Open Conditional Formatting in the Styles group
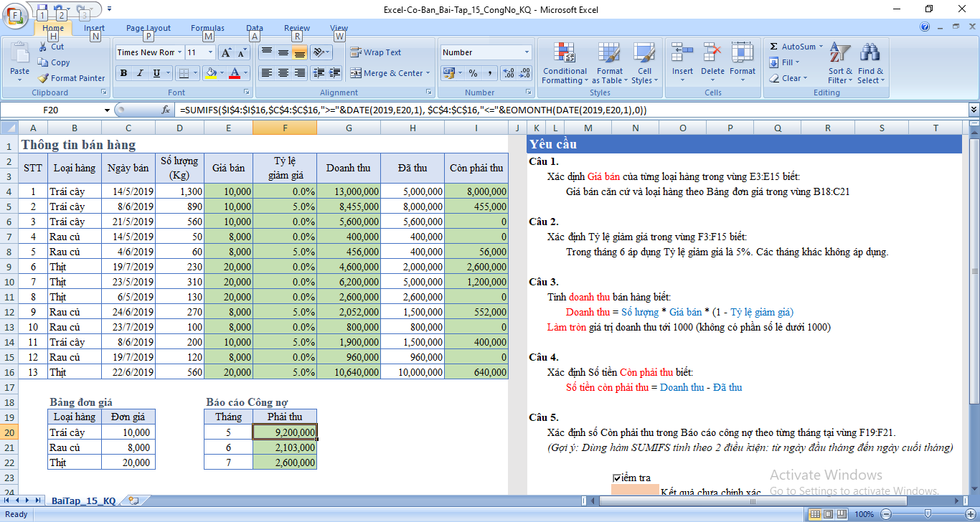Screen dimensions: 980x522 coord(565,63)
